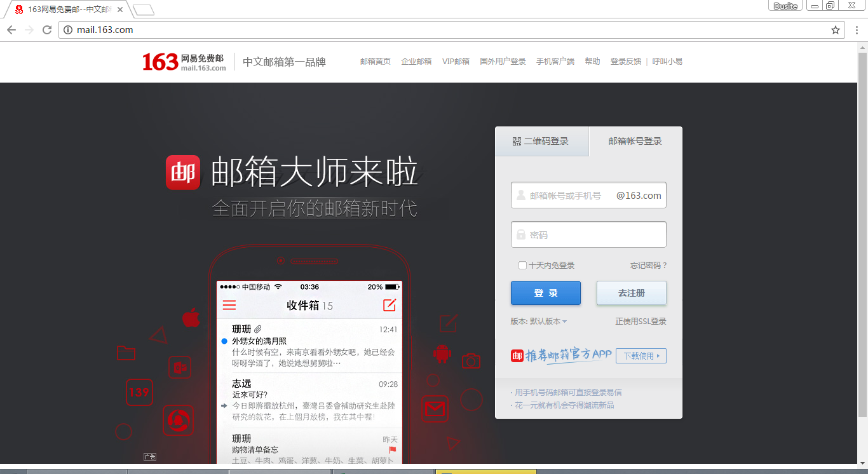This screenshot has width=868, height=474.
Task: Click the Dusite button in the title bar
Action: [x=785, y=6]
